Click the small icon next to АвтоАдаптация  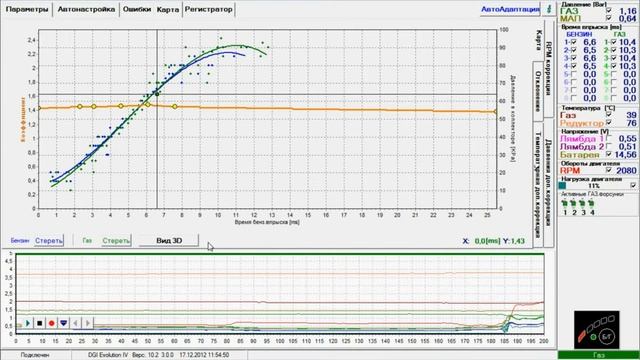point(549,9)
